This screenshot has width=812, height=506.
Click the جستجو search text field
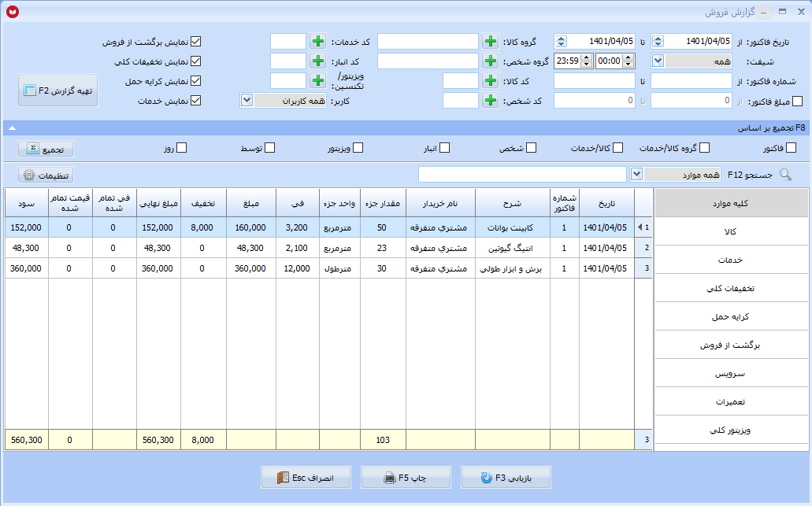pos(522,175)
